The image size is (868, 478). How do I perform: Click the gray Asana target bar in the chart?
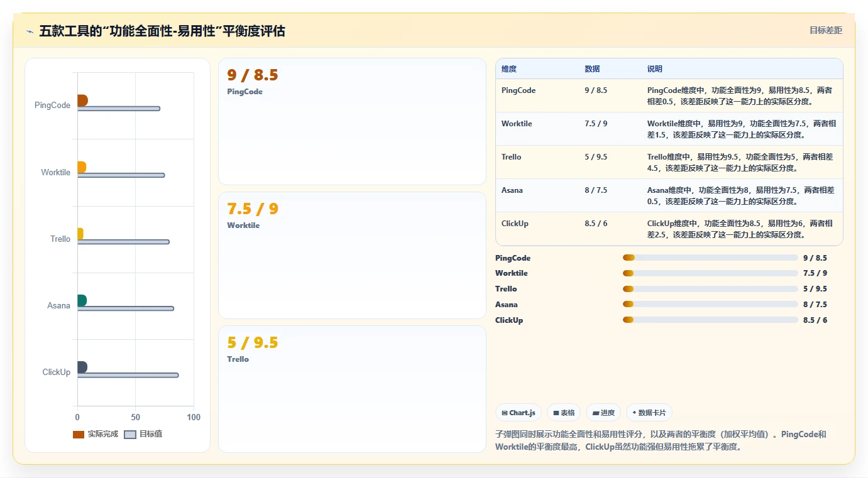click(x=126, y=308)
